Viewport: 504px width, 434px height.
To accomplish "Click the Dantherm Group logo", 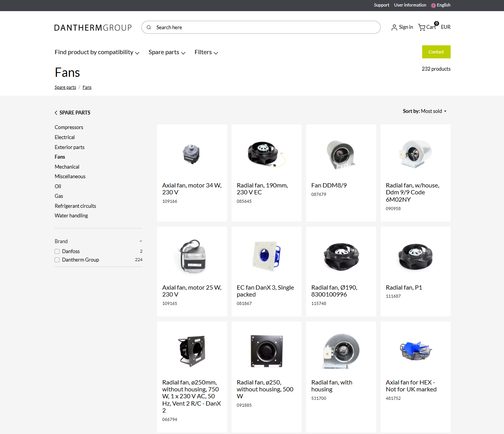I will 93,28.
